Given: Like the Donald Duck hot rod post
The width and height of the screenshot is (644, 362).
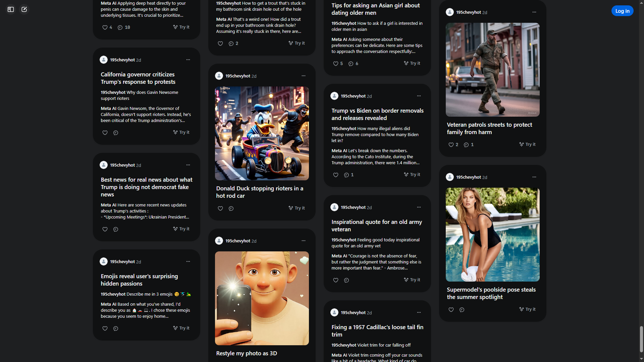Looking at the screenshot, I should tap(220, 208).
